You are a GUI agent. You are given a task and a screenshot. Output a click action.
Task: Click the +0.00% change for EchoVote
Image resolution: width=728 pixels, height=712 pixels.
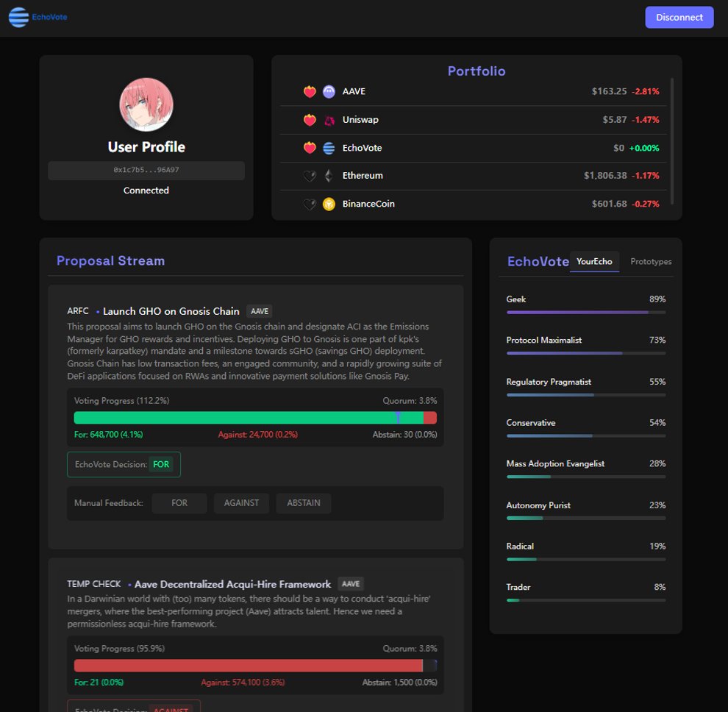tap(644, 148)
